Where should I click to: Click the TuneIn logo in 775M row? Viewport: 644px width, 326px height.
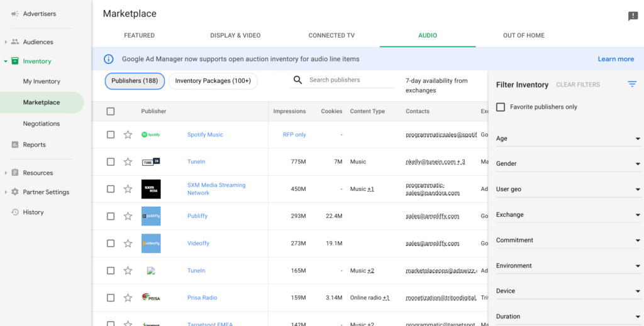tap(151, 161)
